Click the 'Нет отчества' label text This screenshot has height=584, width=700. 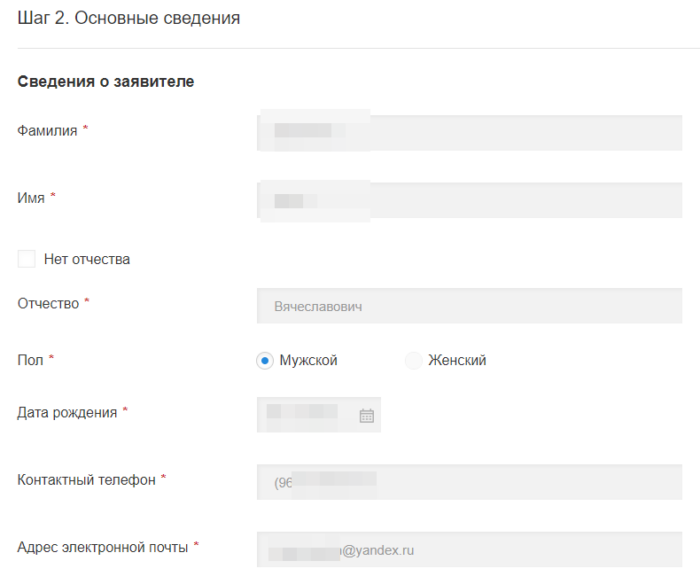click(x=87, y=259)
